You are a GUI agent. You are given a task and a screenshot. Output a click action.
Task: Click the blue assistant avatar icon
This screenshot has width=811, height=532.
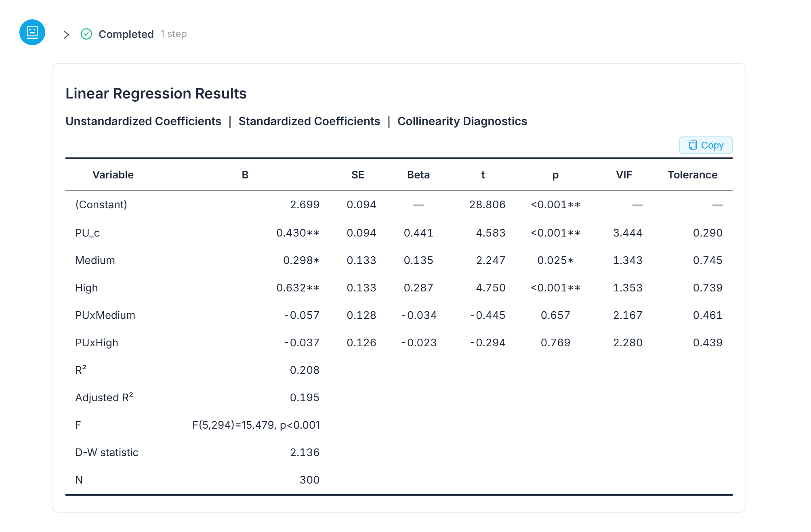click(x=32, y=32)
